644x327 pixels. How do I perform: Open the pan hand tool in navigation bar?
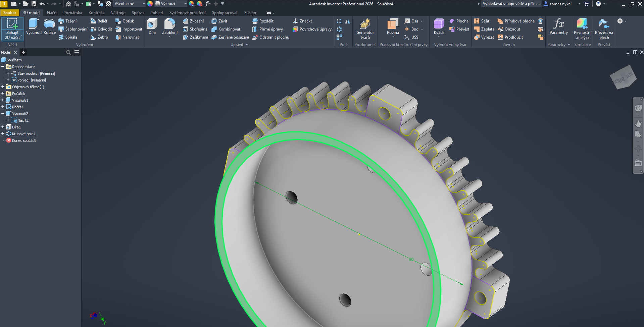coord(638,123)
